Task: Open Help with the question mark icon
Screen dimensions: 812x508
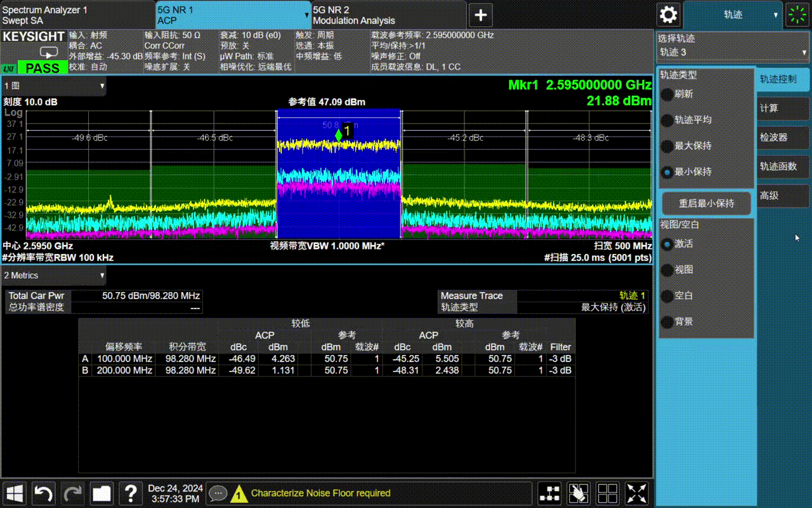Action: pyautogui.click(x=131, y=493)
